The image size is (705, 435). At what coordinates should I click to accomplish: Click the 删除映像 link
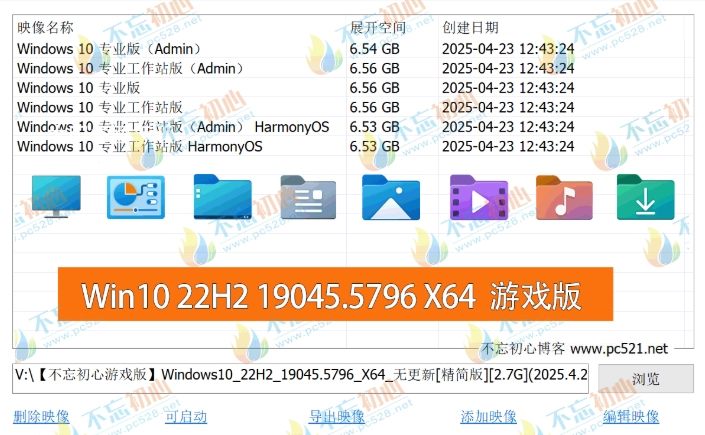coord(41,417)
